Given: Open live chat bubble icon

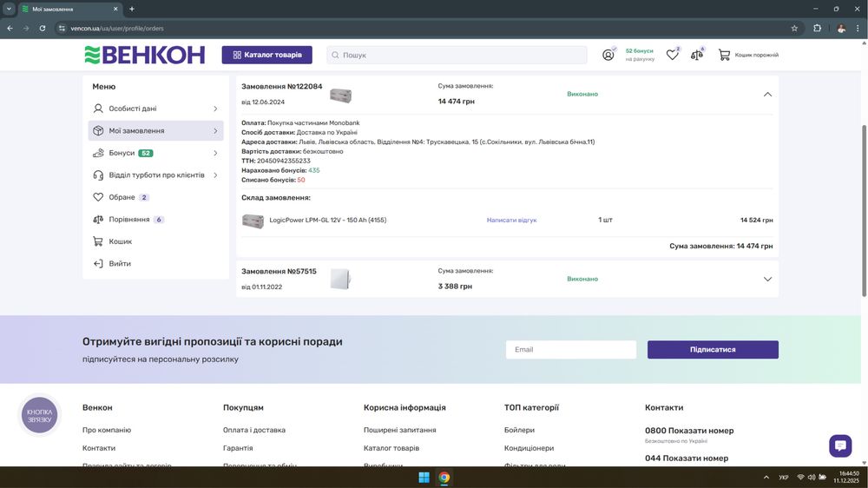Looking at the screenshot, I should coord(840,446).
